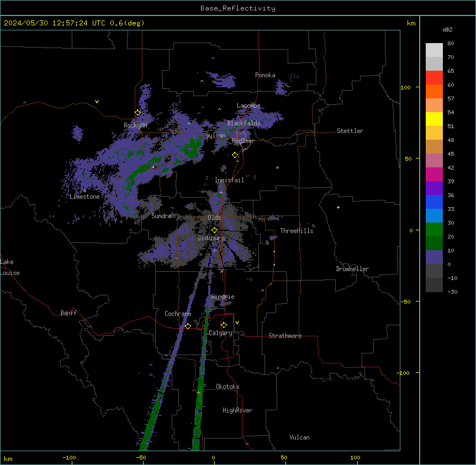Click the Banff town label
Image resolution: width=476 pixels, height=465 pixels.
coord(68,313)
